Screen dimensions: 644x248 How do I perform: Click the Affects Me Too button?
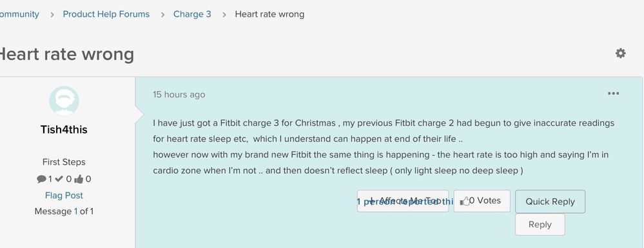(x=403, y=201)
